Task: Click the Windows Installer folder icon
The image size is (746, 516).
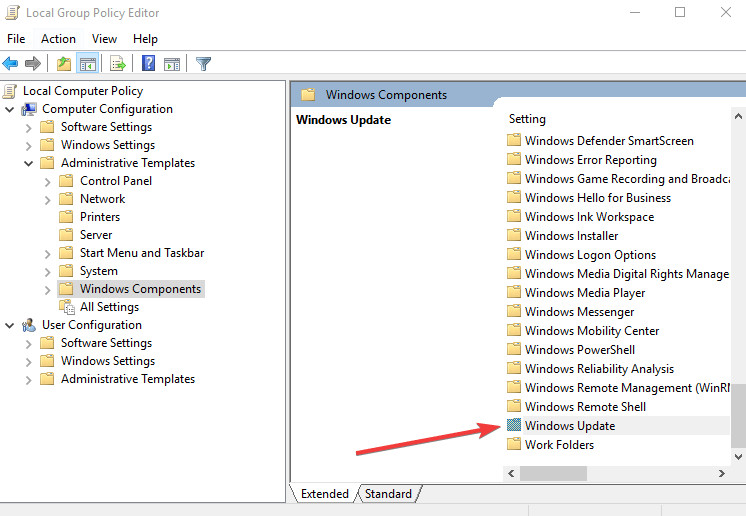Action: [514, 234]
